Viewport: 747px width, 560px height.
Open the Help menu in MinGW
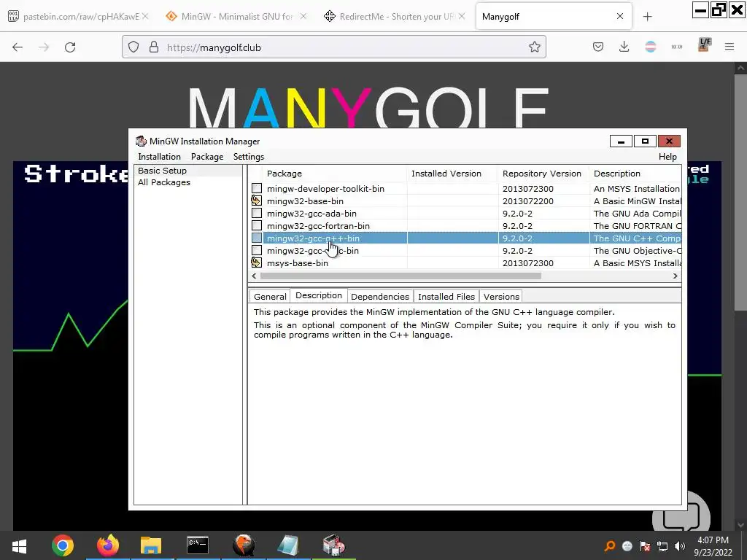[x=667, y=157]
